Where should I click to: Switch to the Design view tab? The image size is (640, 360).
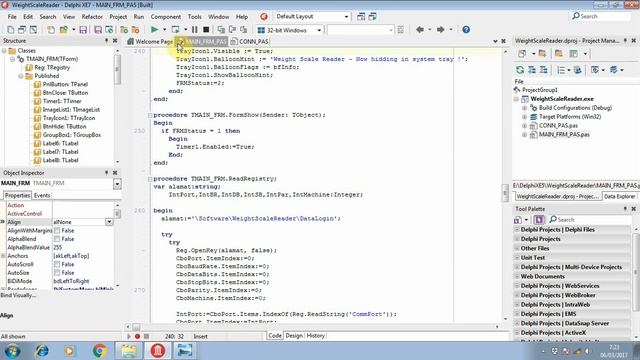[x=294, y=336]
